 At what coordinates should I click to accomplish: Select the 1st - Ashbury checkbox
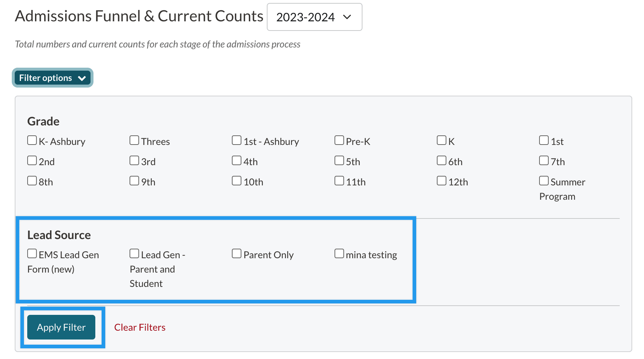(237, 141)
